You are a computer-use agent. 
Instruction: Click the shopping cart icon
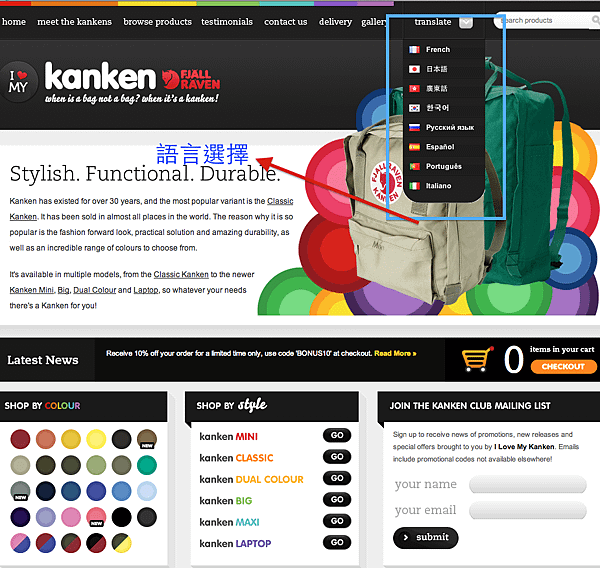pyautogui.click(x=477, y=359)
